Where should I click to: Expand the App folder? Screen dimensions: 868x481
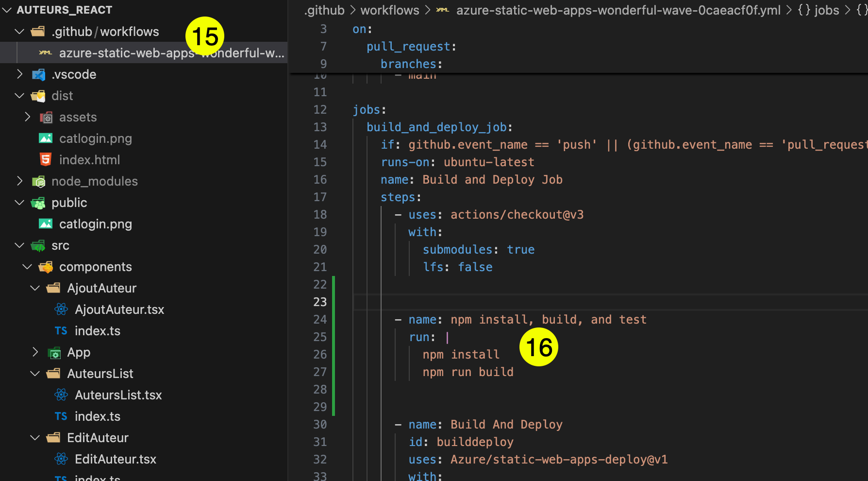(x=34, y=352)
